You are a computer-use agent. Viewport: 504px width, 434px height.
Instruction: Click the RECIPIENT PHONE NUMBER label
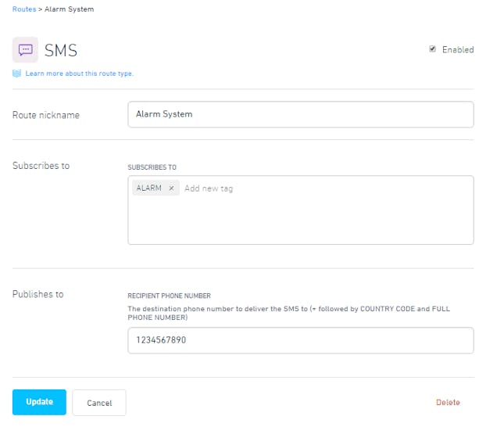click(x=169, y=296)
